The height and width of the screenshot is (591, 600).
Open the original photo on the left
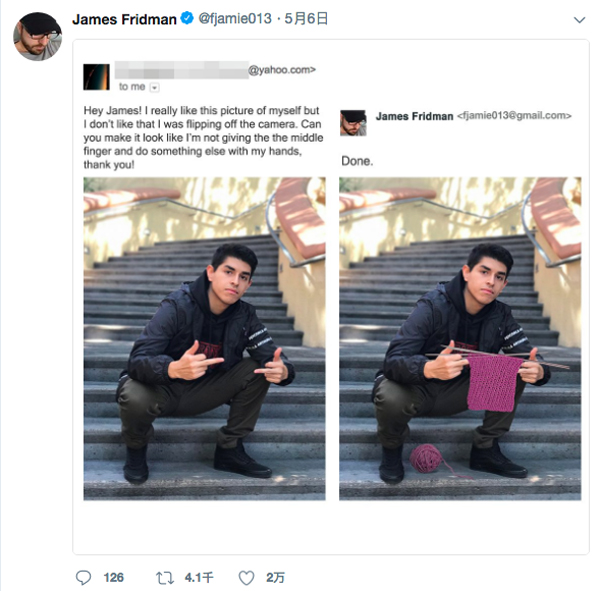pos(204,338)
